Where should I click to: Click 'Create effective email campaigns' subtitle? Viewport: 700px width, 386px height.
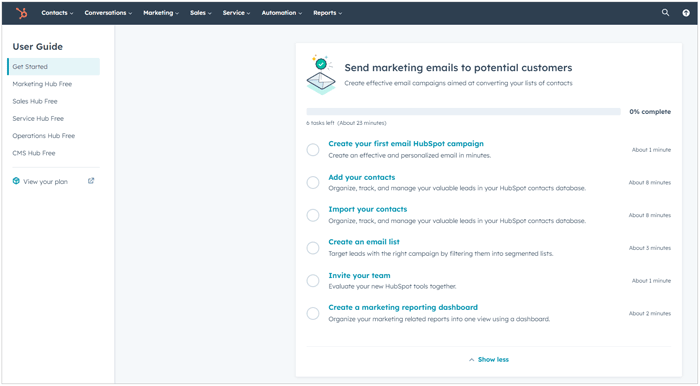pos(458,83)
